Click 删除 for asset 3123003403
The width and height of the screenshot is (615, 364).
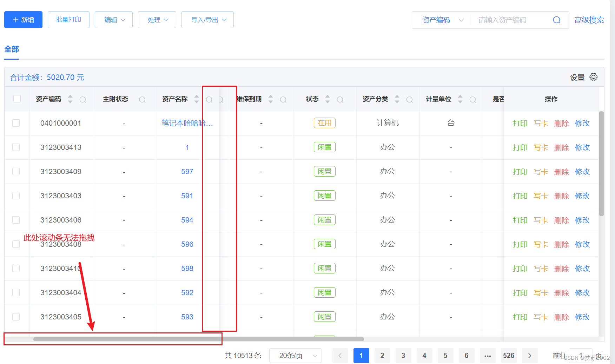561,196
